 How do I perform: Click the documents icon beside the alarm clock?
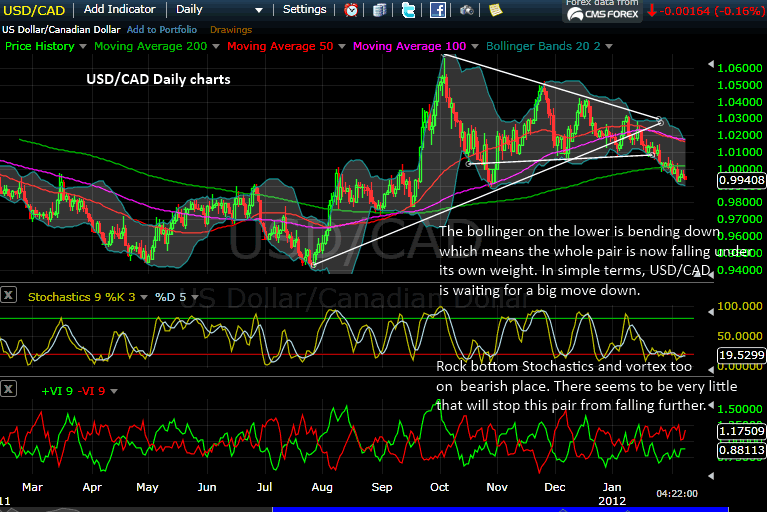379,10
